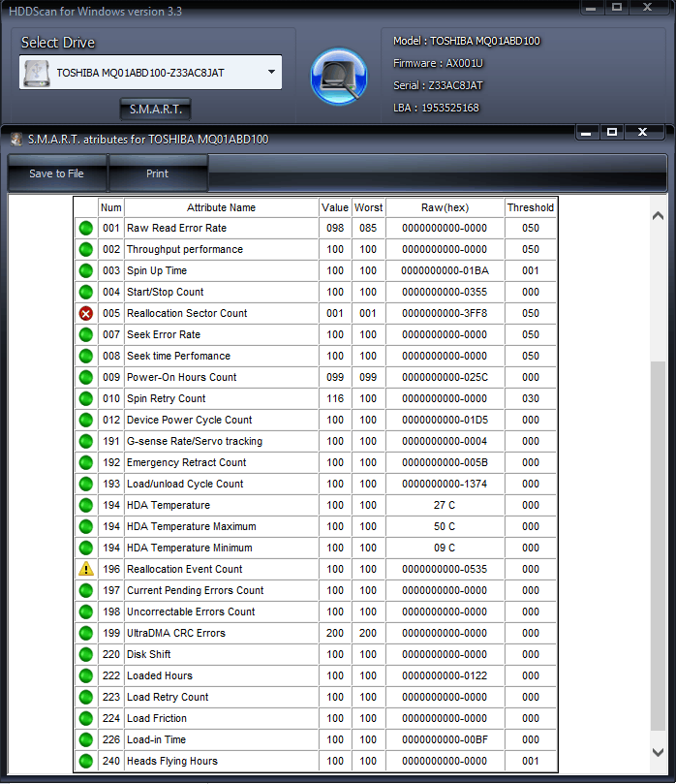Click the Worst value 085 for Raw Read Error Rate
676x784 pixels.
(x=368, y=228)
